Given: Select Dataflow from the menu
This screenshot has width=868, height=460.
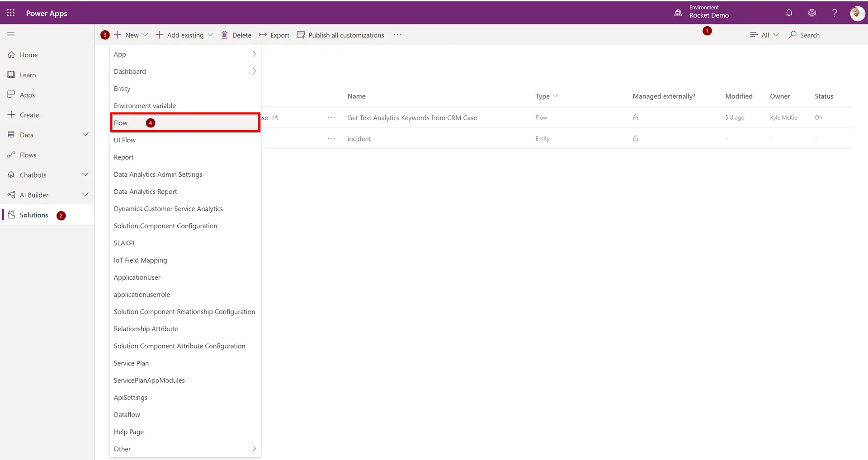Looking at the screenshot, I should click(x=185, y=414).
